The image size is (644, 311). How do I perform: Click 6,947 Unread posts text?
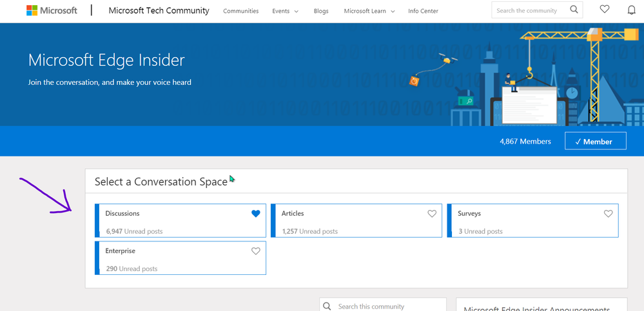tap(134, 231)
